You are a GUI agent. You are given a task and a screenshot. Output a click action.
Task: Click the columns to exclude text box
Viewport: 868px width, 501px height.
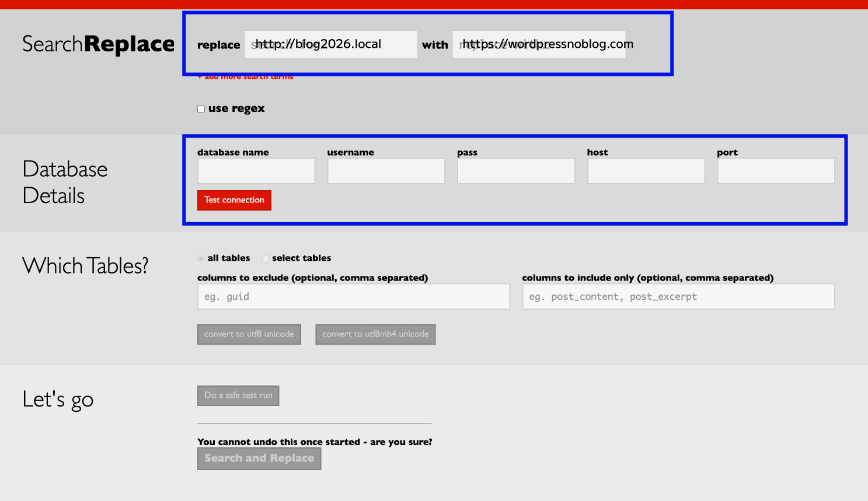point(353,297)
